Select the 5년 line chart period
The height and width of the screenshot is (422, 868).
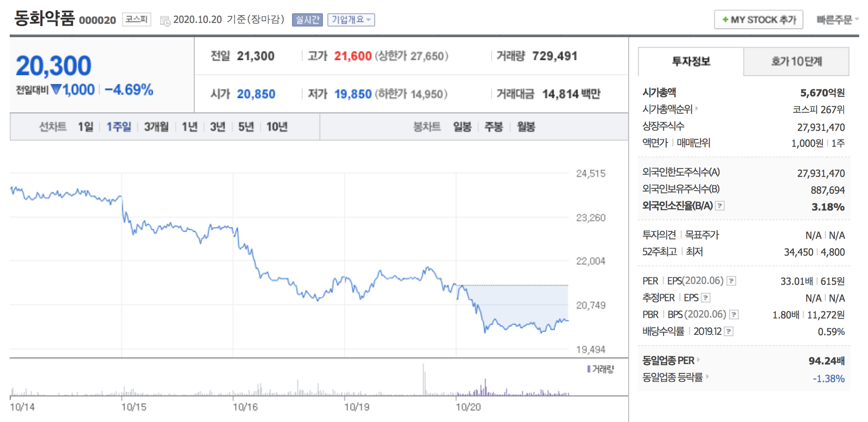coord(246,127)
